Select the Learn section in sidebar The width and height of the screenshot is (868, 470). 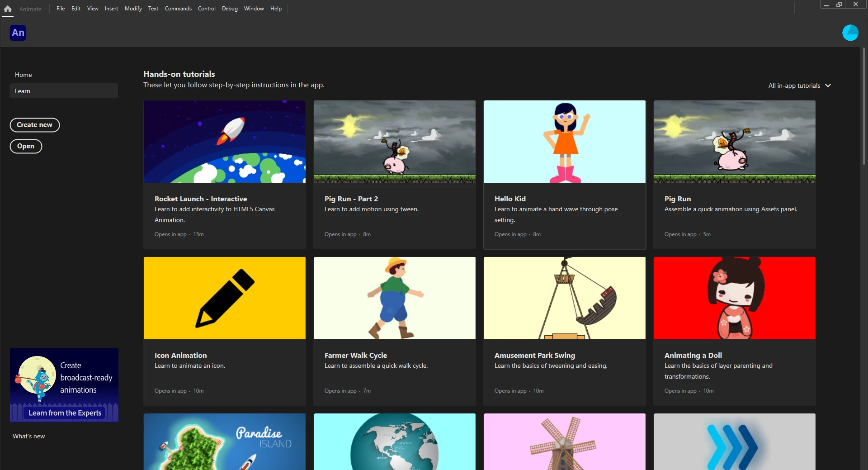click(x=63, y=91)
